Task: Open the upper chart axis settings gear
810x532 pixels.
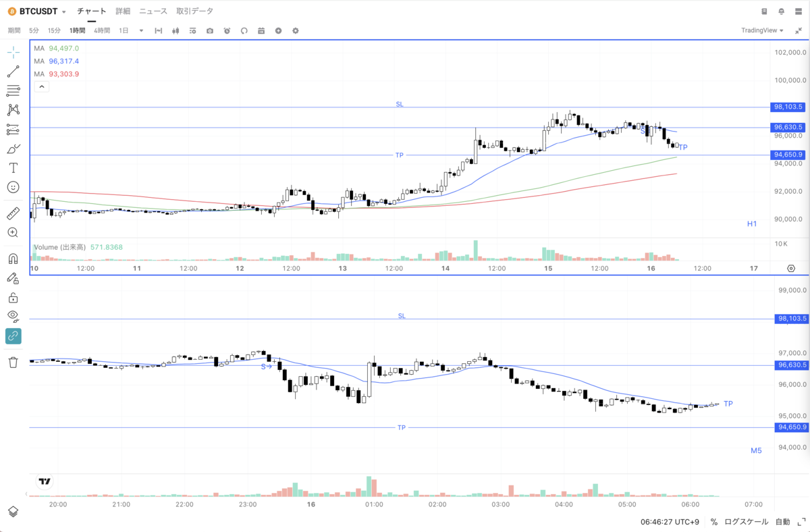Action: [790, 269]
